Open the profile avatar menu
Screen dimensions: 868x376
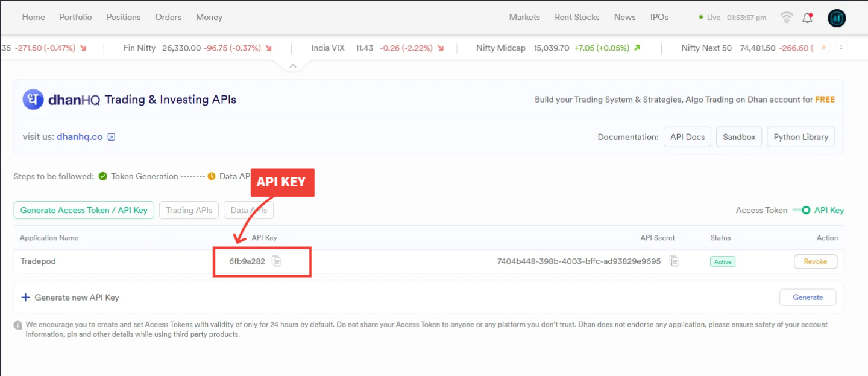click(837, 18)
